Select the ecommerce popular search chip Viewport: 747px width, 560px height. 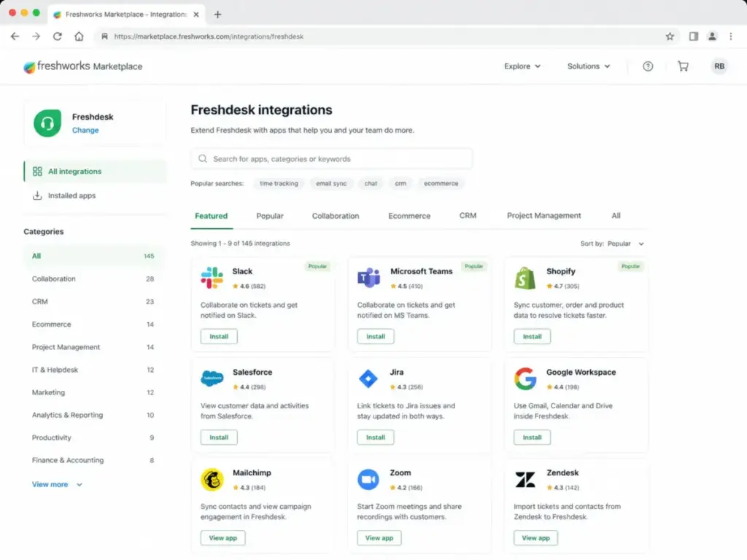(441, 183)
